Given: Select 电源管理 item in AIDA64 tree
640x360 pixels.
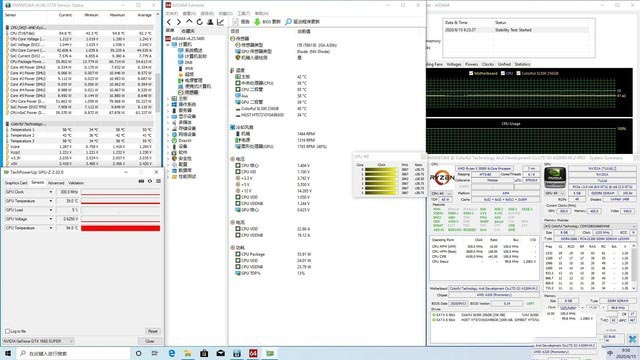Looking at the screenshot, I should [190, 80].
